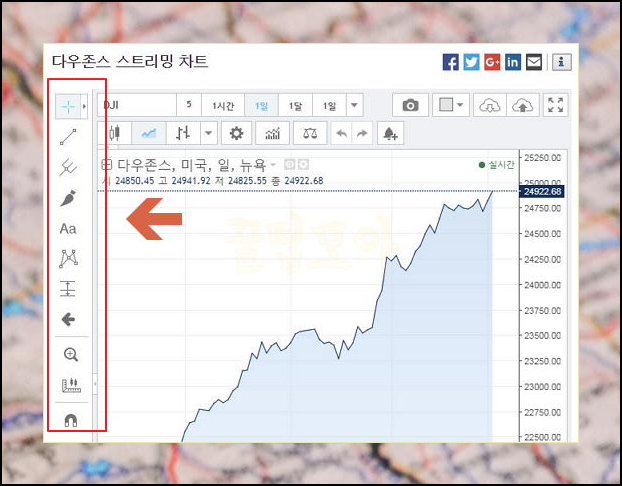
Task: Select the Aa text annotation tool
Action: pyautogui.click(x=68, y=229)
